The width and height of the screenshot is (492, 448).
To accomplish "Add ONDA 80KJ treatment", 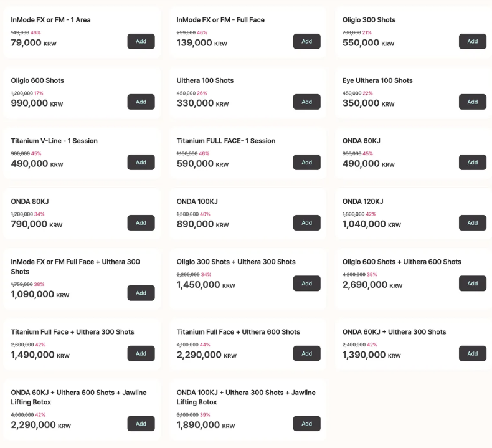I will (x=141, y=222).
